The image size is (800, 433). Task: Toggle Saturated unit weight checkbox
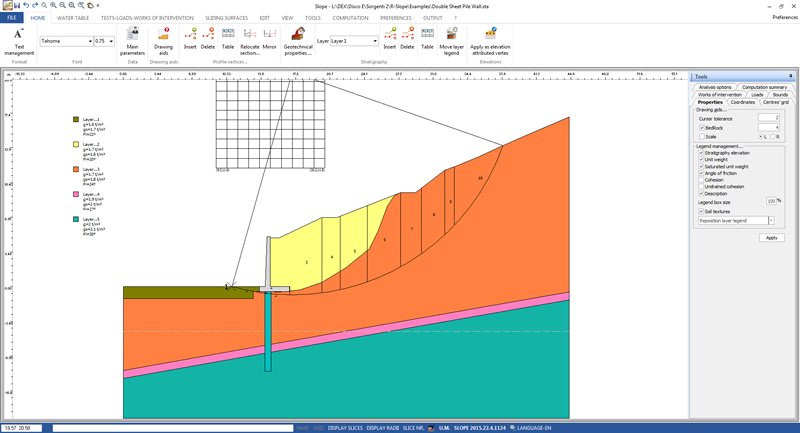[x=701, y=166]
